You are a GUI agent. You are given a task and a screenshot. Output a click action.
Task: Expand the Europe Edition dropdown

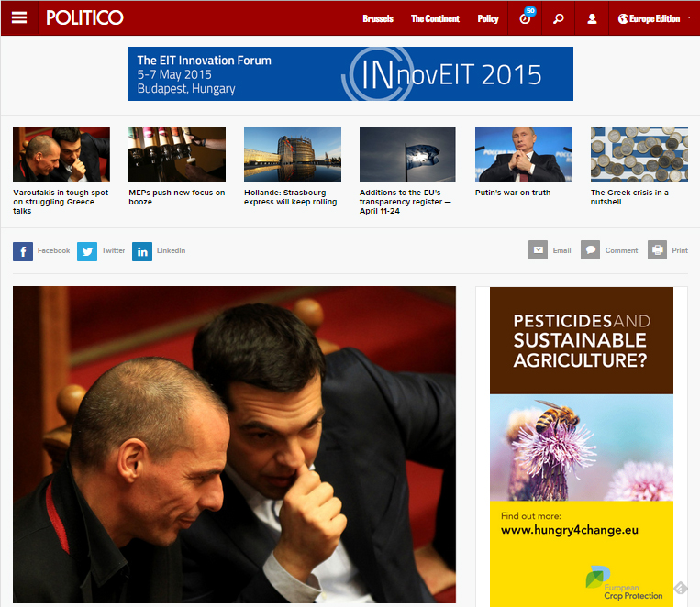click(654, 18)
